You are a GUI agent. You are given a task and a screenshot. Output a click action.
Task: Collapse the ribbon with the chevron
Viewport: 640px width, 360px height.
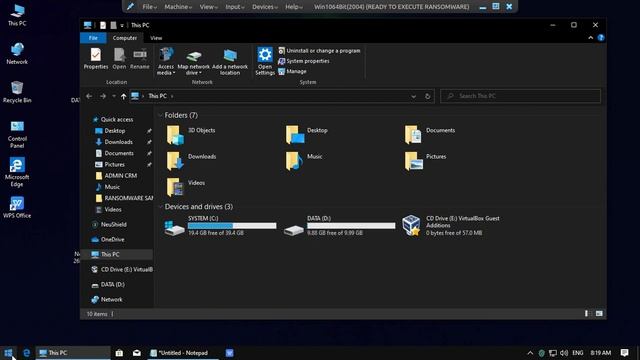pyautogui.click(x=591, y=38)
